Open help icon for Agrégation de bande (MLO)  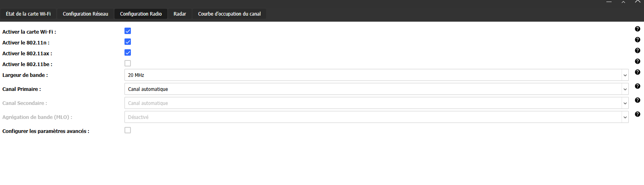[x=637, y=114]
